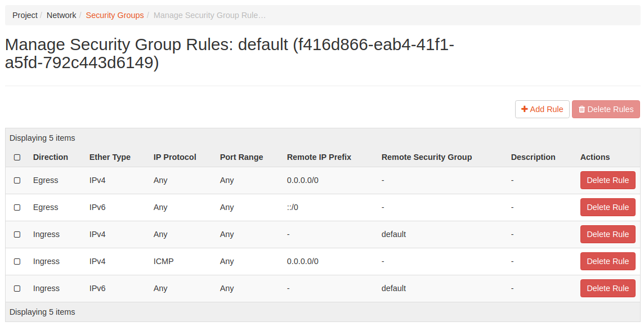
Task: Delete the Ingress IPv4 default group rule
Action: click(x=607, y=234)
